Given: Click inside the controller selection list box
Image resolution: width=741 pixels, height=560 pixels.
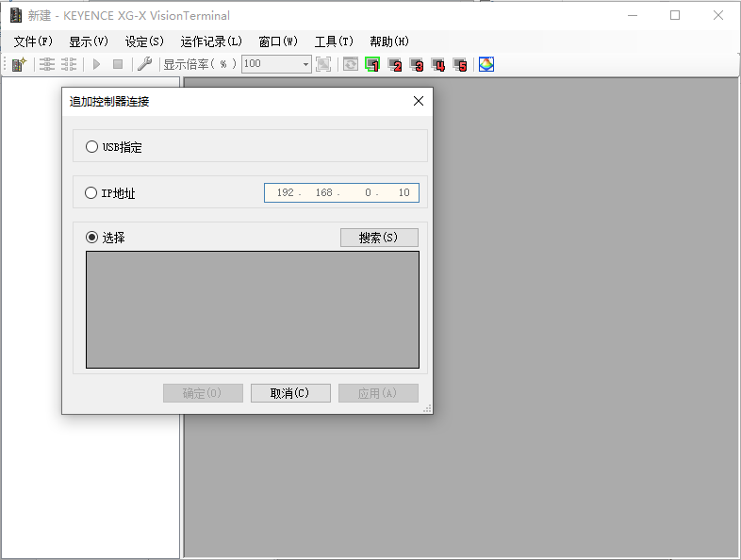Looking at the screenshot, I should (253, 309).
